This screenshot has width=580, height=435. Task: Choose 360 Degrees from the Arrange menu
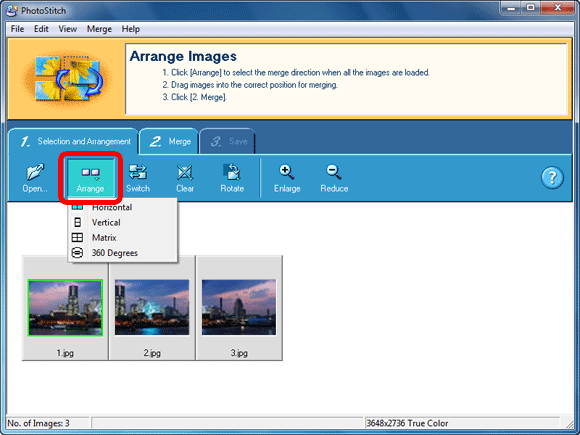(x=122, y=253)
